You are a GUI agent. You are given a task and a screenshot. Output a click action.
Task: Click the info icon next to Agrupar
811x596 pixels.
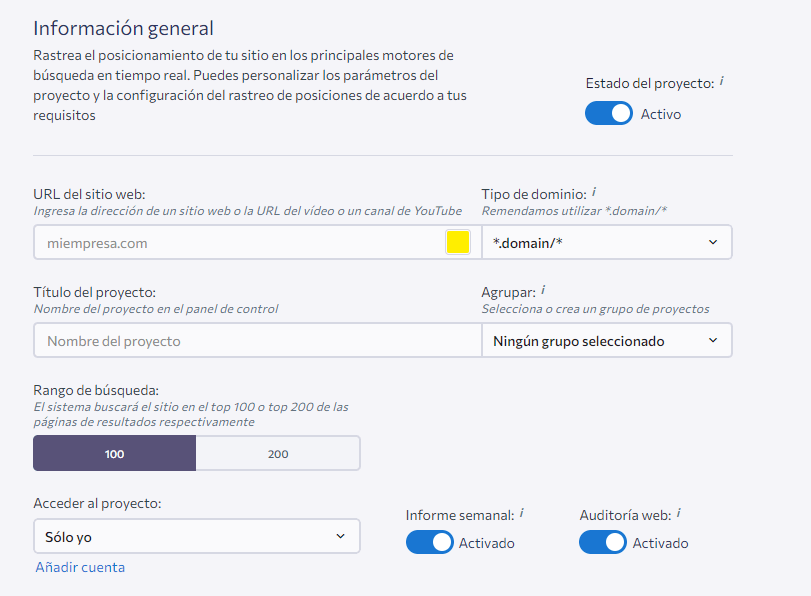543,290
